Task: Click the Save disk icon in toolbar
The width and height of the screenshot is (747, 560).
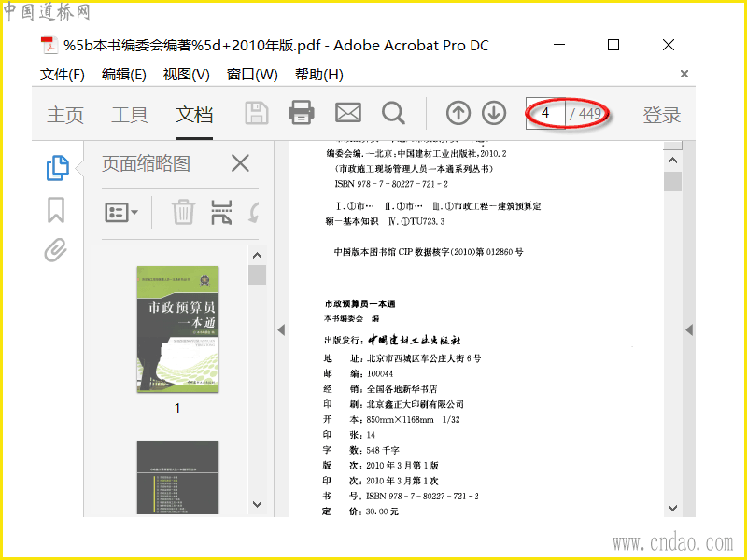Action: (256, 113)
